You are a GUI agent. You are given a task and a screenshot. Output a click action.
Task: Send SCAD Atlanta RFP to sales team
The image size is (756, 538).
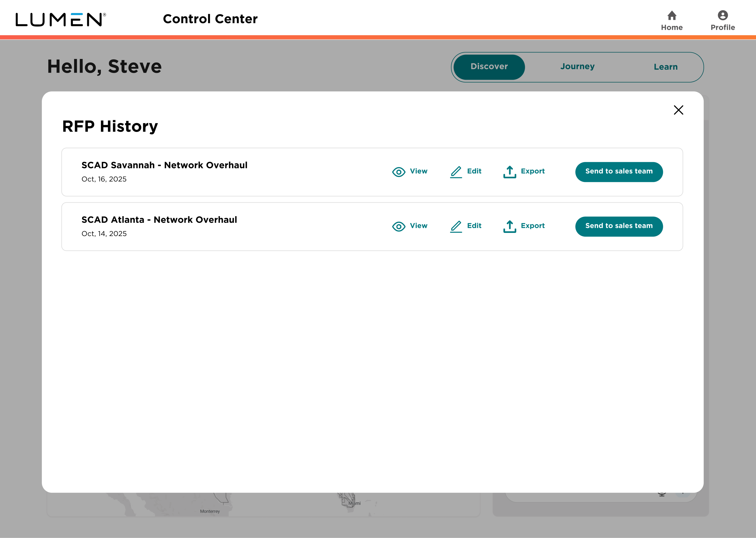(x=619, y=227)
